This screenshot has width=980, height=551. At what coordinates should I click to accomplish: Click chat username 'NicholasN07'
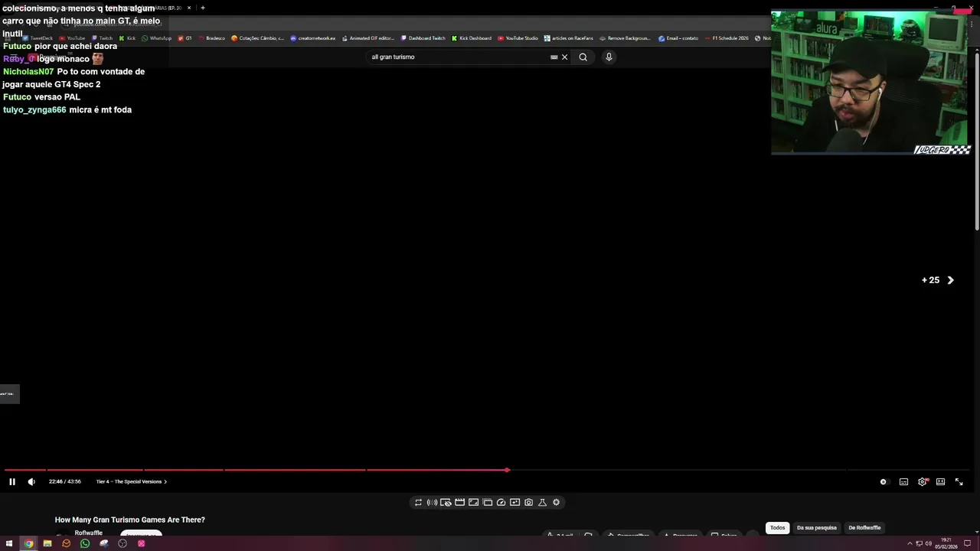[x=28, y=72]
